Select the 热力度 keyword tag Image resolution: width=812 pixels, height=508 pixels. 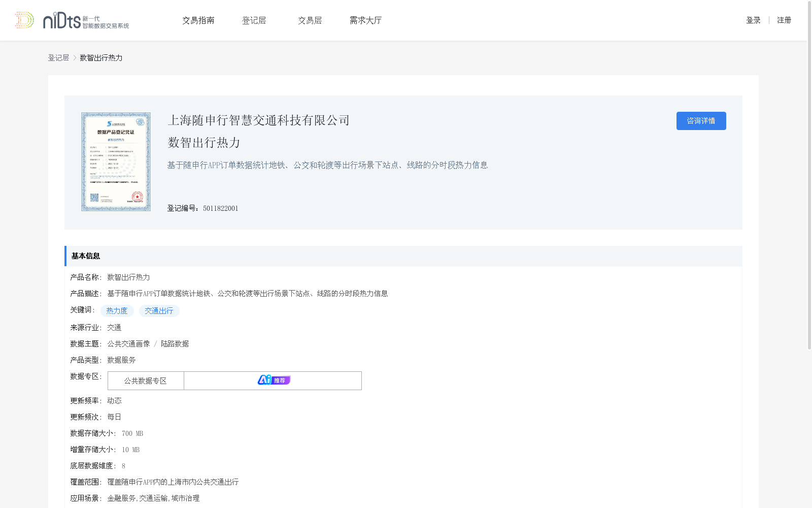tap(117, 311)
